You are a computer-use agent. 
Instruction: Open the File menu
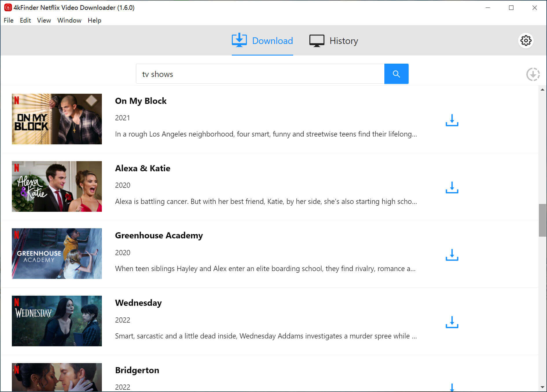coord(9,20)
